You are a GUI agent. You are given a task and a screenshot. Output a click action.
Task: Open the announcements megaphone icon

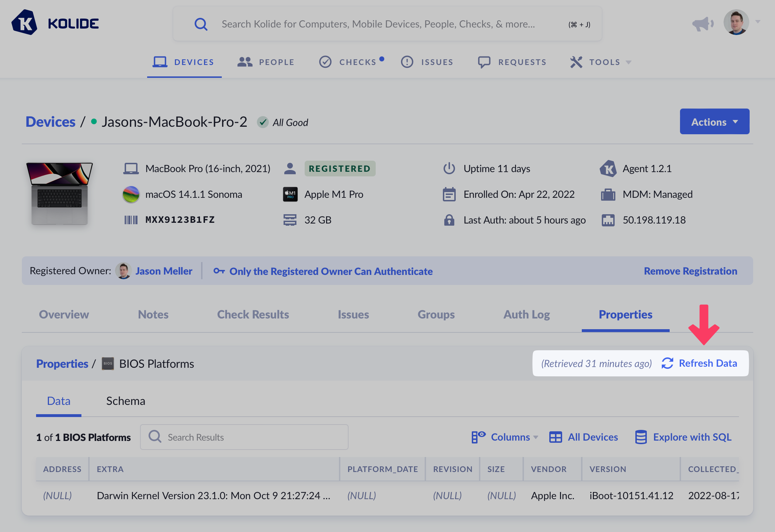click(x=702, y=24)
